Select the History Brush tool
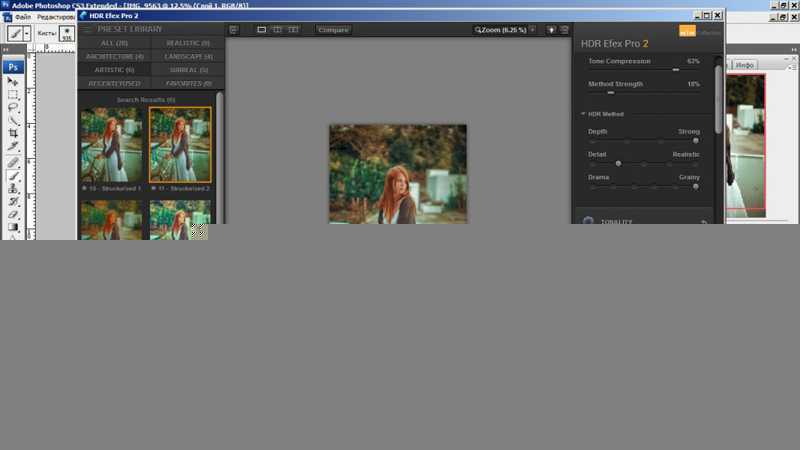 click(x=13, y=202)
